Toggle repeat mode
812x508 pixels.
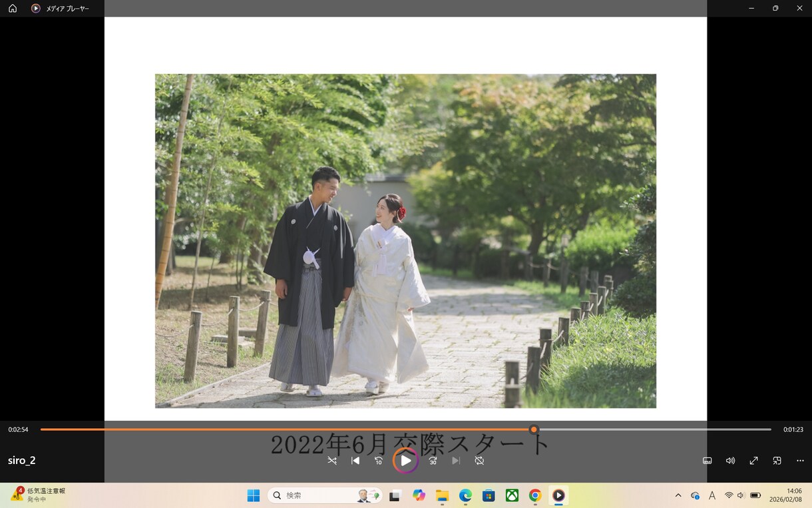click(x=479, y=461)
